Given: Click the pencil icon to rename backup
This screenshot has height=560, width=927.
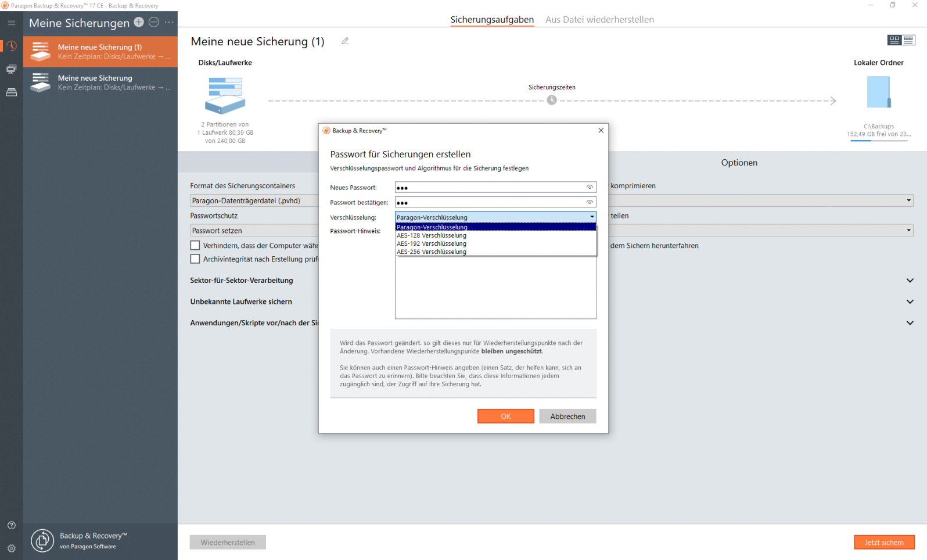Looking at the screenshot, I should coord(345,41).
